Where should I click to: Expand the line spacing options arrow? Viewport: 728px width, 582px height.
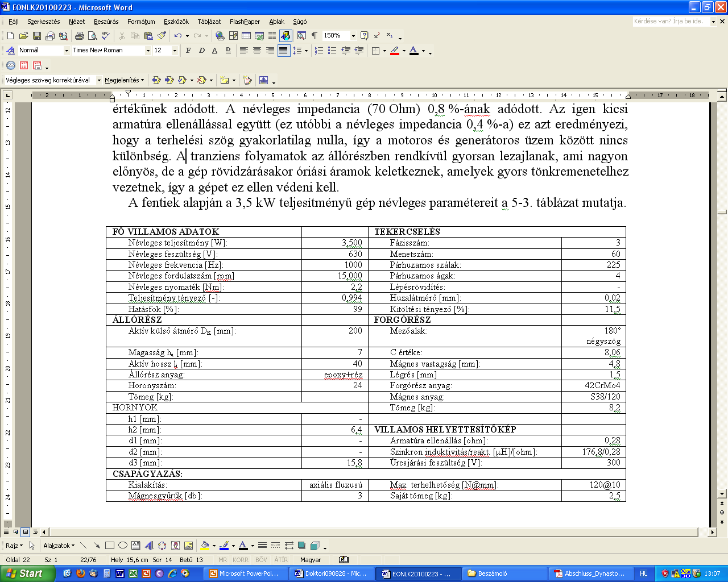point(306,51)
